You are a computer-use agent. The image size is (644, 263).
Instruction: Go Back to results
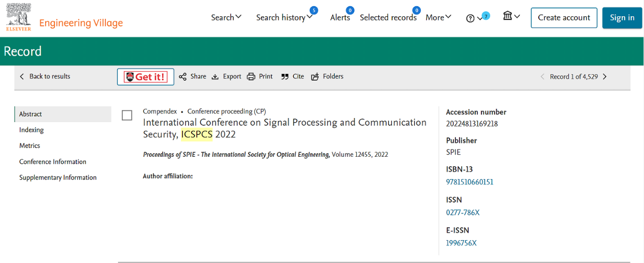tap(45, 76)
